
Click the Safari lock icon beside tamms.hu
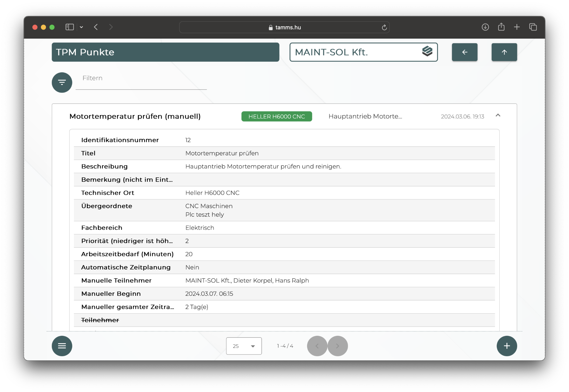click(x=270, y=27)
